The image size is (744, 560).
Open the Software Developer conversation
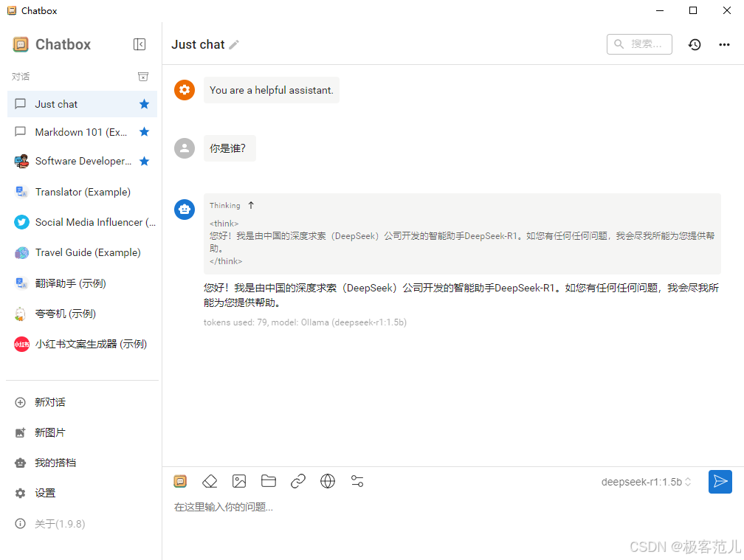tap(82, 162)
